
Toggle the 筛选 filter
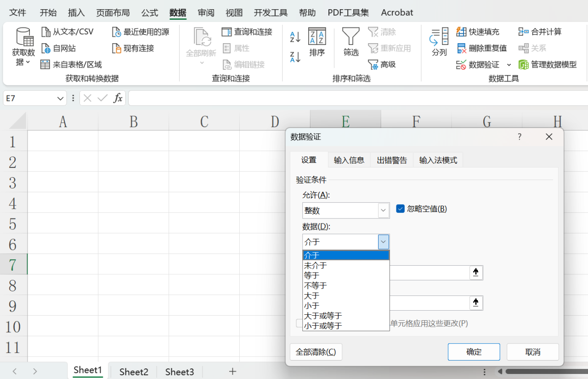pyautogui.click(x=351, y=42)
